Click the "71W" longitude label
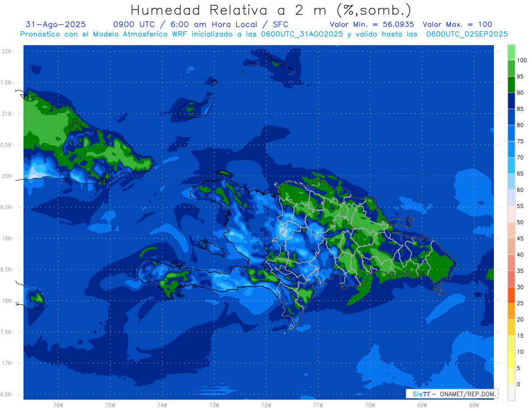532x411 pixels. (318, 405)
